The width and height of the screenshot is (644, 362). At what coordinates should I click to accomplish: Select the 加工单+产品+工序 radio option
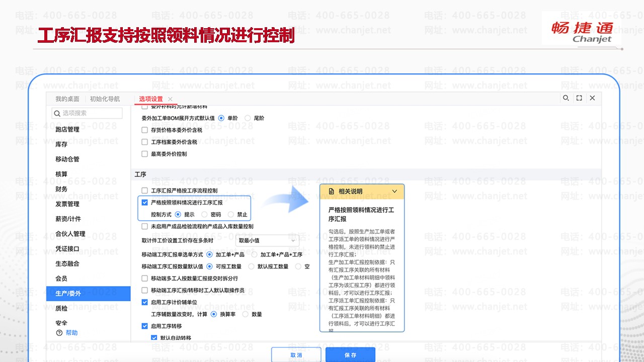tap(254, 254)
